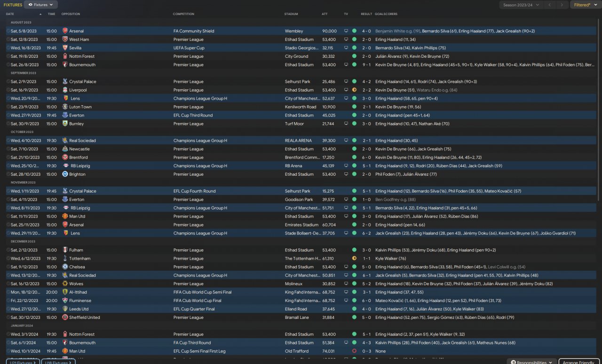Click the red loss indicator for Man Utd EFL Cup match
This screenshot has height=364, width=602.
click(354, 351)
